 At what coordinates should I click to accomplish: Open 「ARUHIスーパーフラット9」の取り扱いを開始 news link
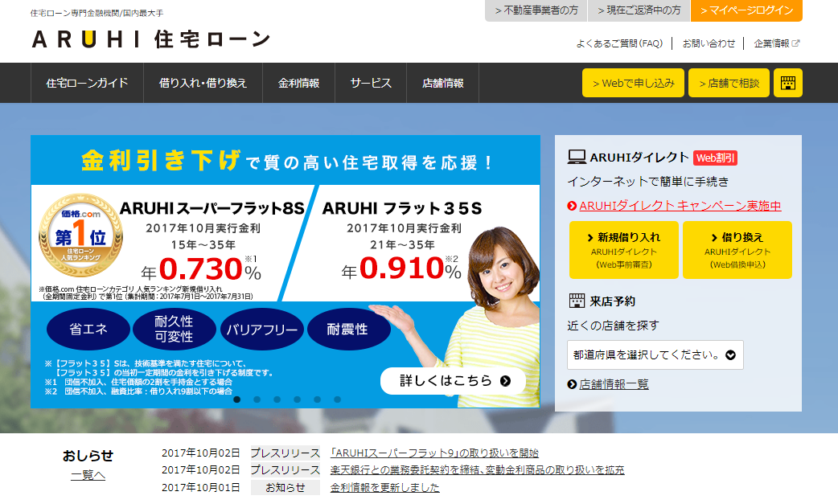pyautogui.click(x=434, y=453)
